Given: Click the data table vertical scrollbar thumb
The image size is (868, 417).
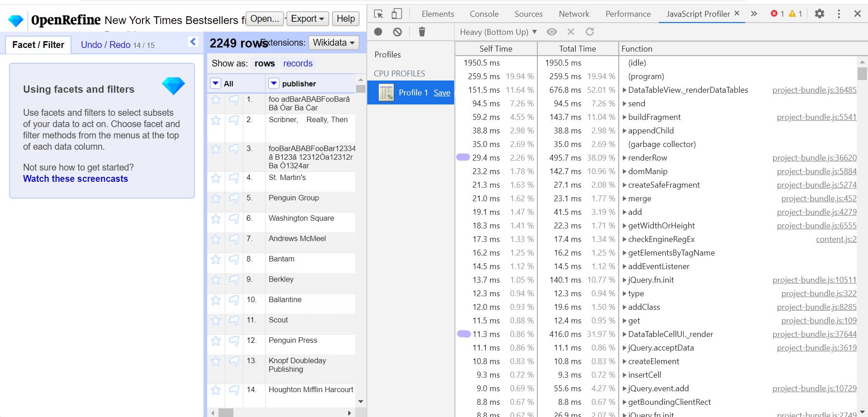Looking at the screenshot, I should point(360,89).
